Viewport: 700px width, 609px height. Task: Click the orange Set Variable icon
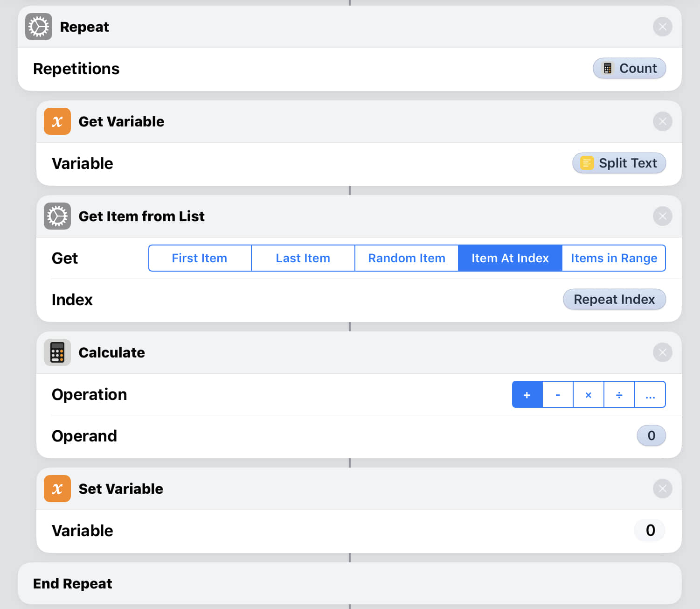click(57, 489)
